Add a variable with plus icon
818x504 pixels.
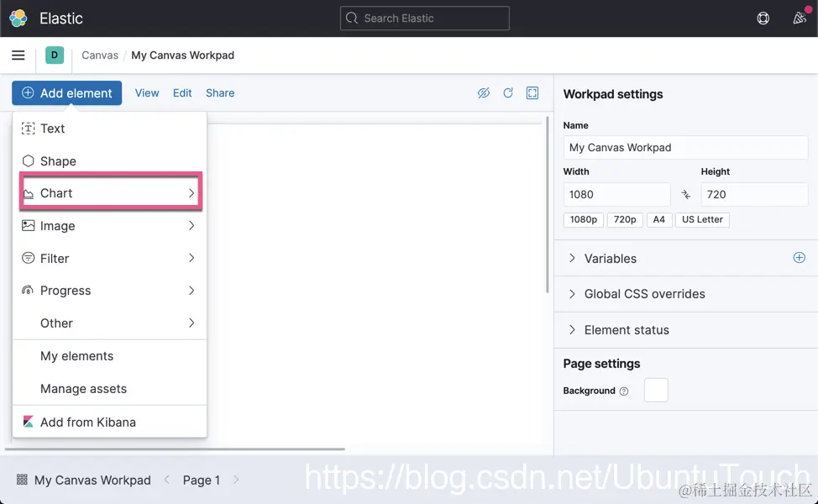[800, 258]
